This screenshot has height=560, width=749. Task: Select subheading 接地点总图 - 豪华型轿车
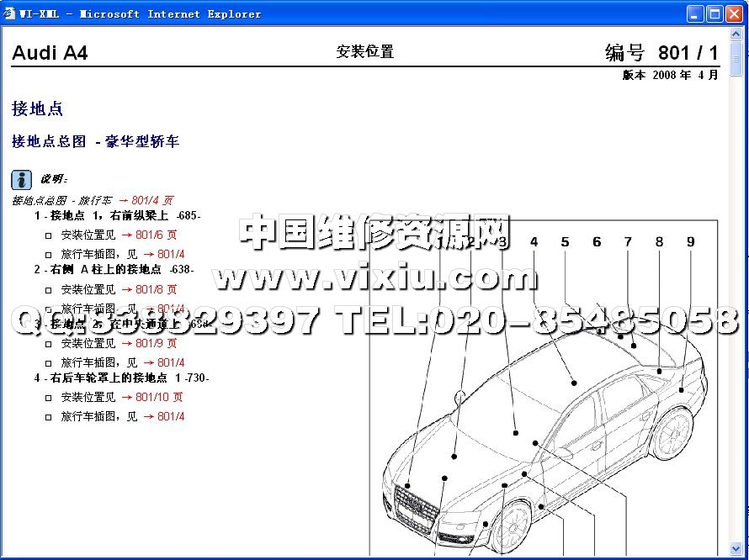point(96,141)
